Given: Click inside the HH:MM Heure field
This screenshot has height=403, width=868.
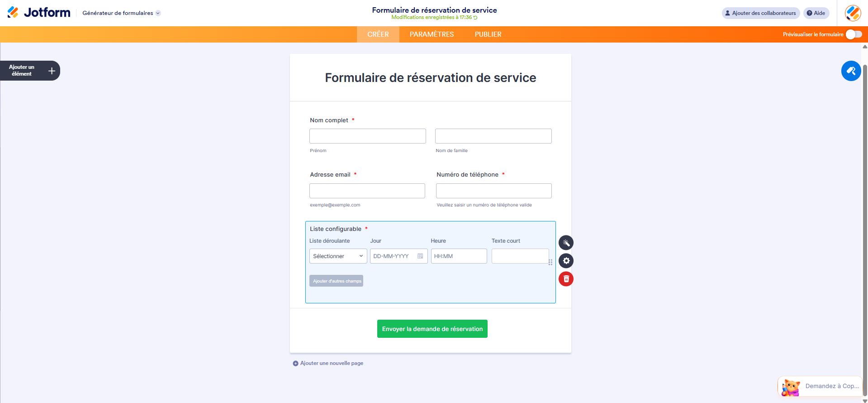Looking at the screenshot, I should (x=459, y=256).
